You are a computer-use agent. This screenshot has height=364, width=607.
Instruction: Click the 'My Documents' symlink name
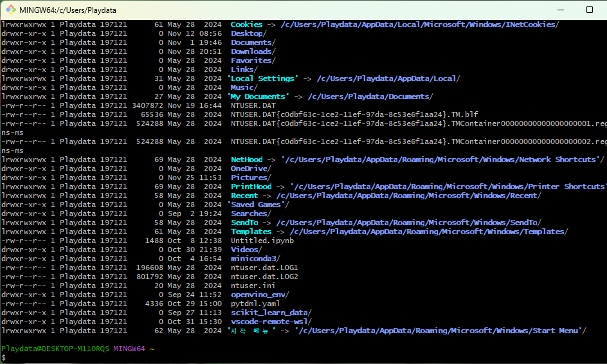(x=258, y=96)
